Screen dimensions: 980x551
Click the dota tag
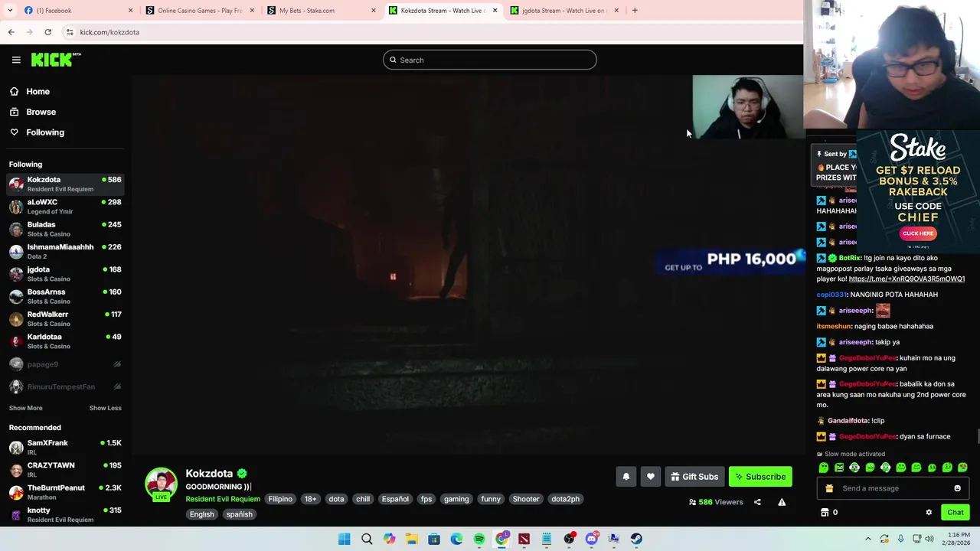tap(336, 499)
